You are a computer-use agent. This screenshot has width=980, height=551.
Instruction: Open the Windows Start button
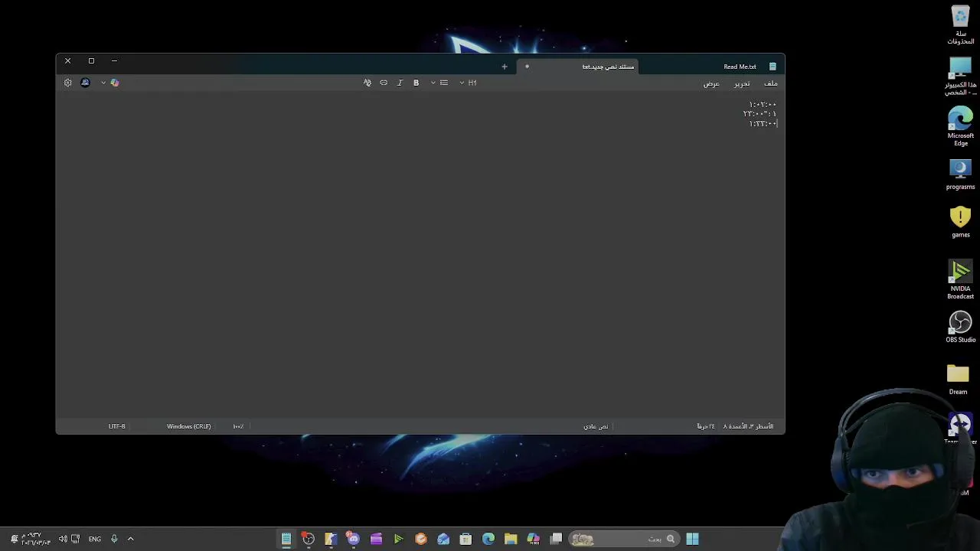(x=692, y=539)
